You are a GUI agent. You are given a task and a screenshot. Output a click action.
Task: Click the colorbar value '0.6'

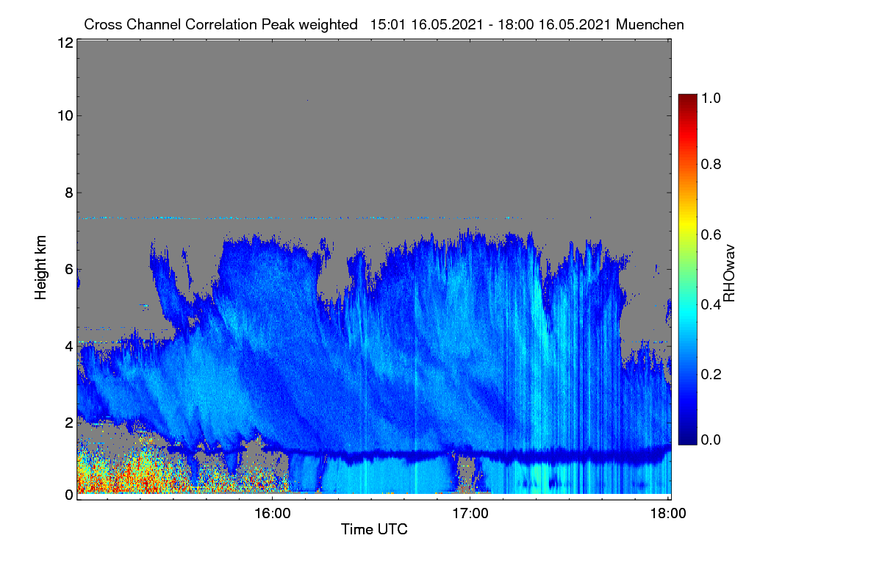[x=710, y=234]
